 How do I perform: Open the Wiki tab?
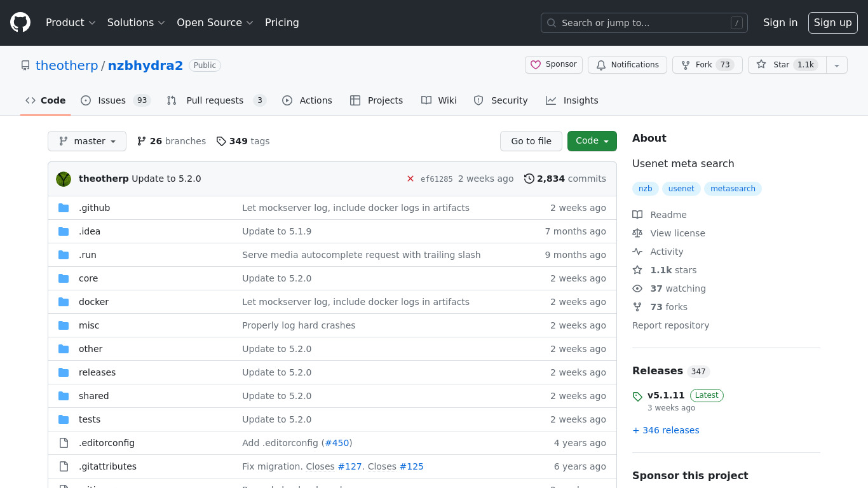pos(438,100)
